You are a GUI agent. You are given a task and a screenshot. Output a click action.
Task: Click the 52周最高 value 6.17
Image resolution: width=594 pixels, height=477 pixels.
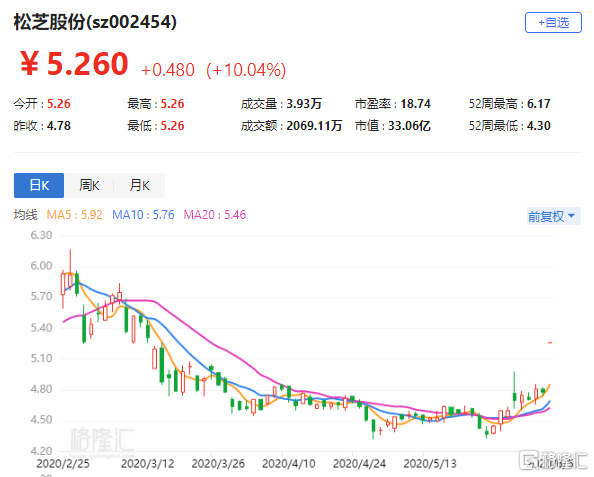point(538,103)
